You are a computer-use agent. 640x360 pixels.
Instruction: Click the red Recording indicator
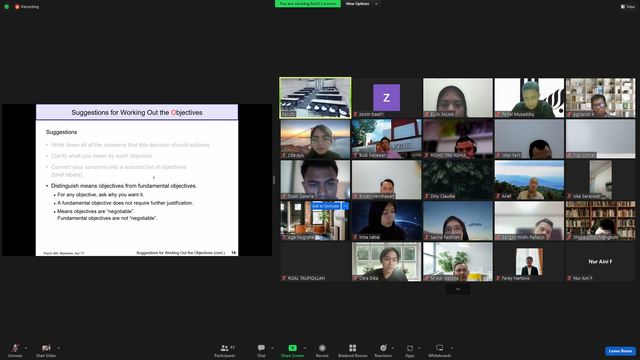click(x=27, y=7)
